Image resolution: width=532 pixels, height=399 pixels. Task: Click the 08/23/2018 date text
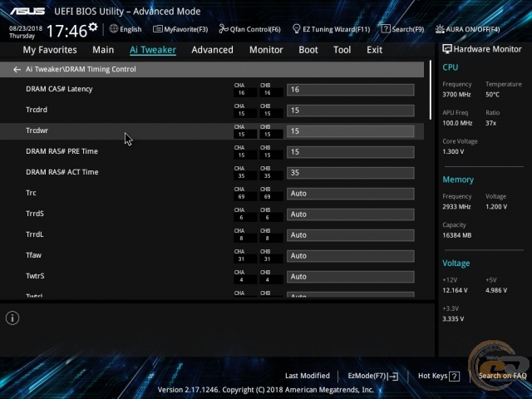pyautogui.click(x=26, y=28)
